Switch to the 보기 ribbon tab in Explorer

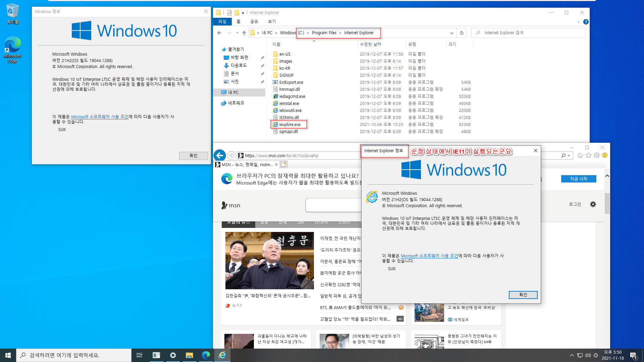coord(272,21)
